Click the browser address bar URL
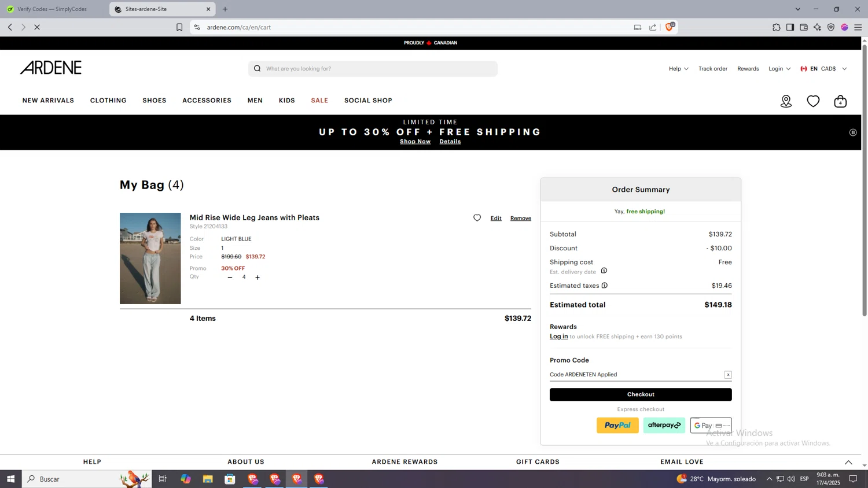The width and height of the screenshot is (868, 488). pyautogui.click(x=239, y=27)
